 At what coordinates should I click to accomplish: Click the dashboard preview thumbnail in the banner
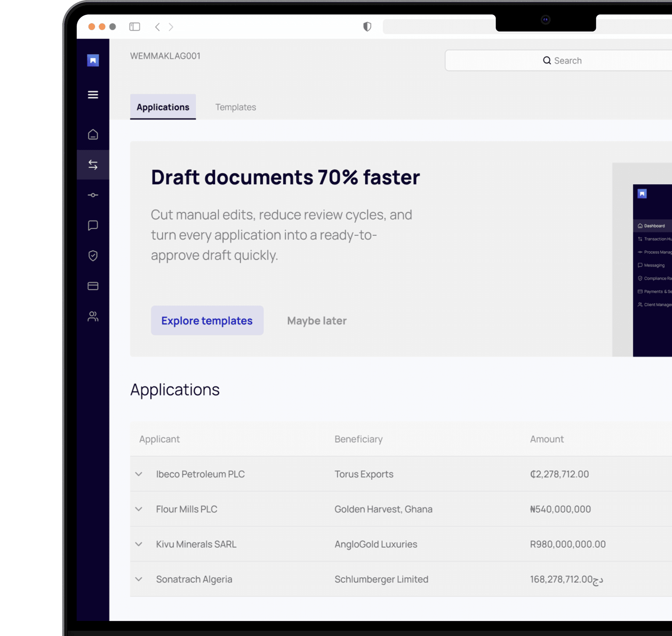coord(642,260)
